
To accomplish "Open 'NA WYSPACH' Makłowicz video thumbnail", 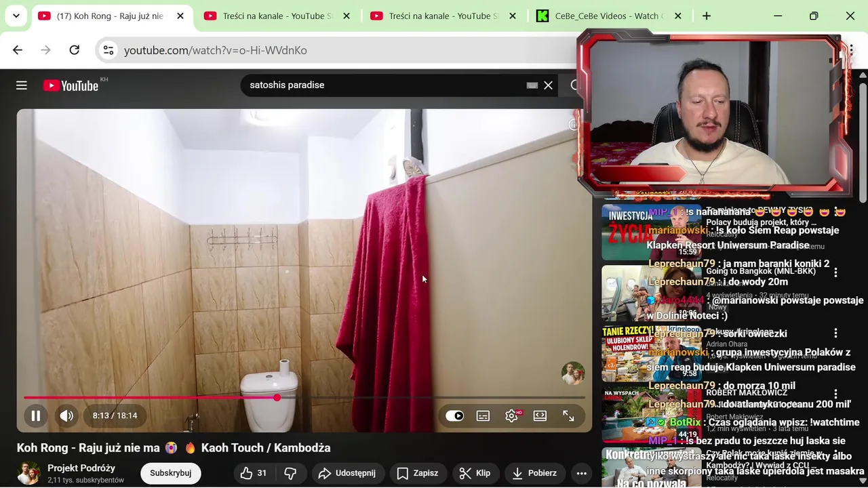I will click(x=652, y=415).
